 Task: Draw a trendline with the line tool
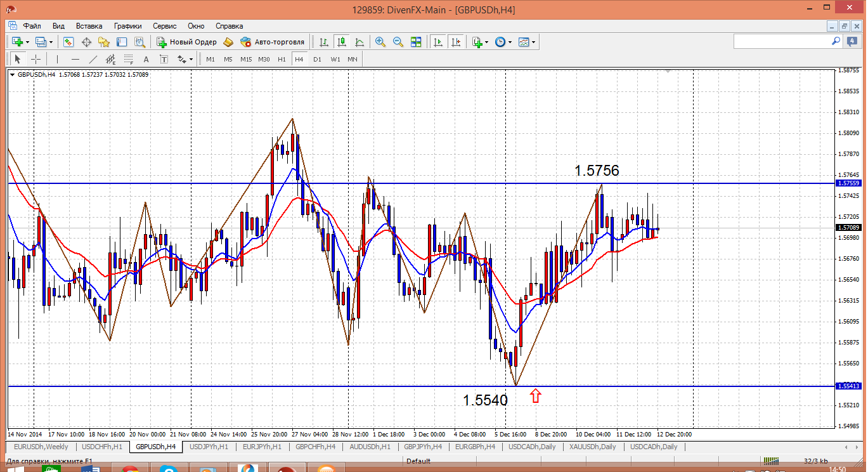pyautogui.click(x=93, y=59)
